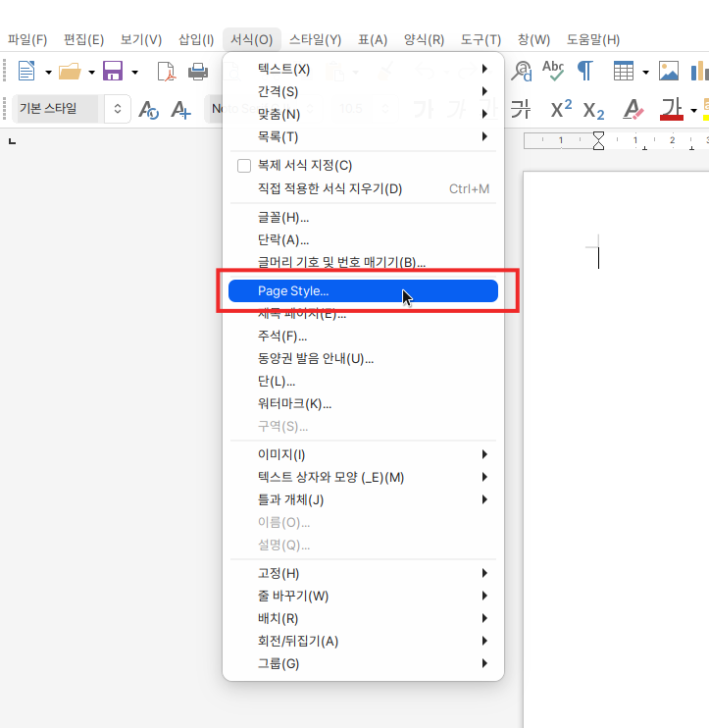Expand the paragraph style (기본 스타일) combo box

point(118,109)
